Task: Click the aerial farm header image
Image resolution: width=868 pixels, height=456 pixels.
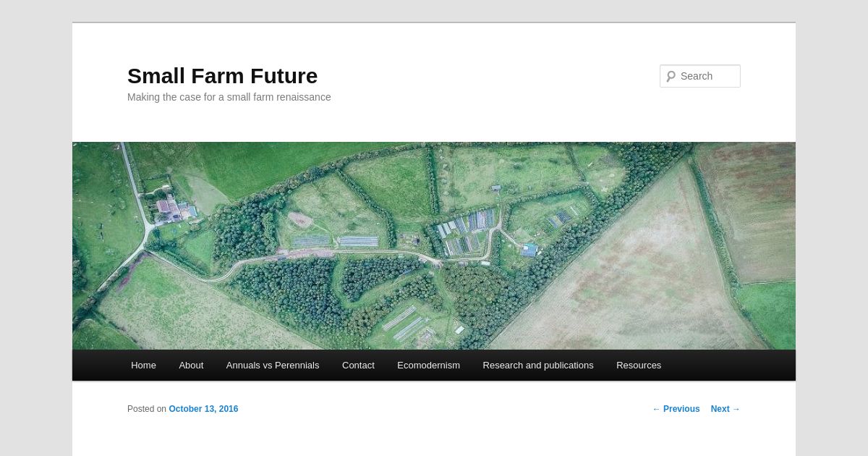Action: 434,245
